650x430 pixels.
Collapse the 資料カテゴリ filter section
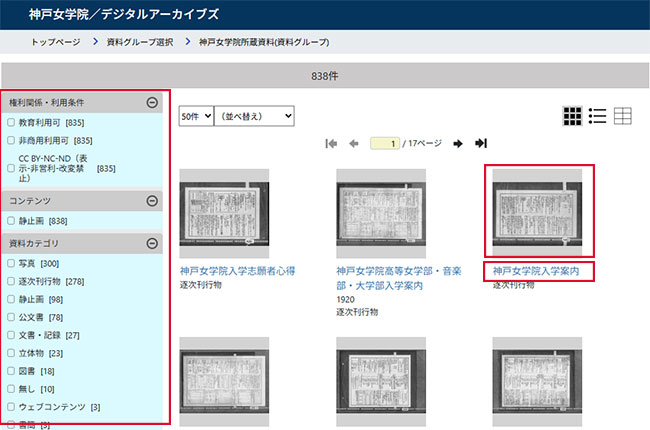coord(152,243)
